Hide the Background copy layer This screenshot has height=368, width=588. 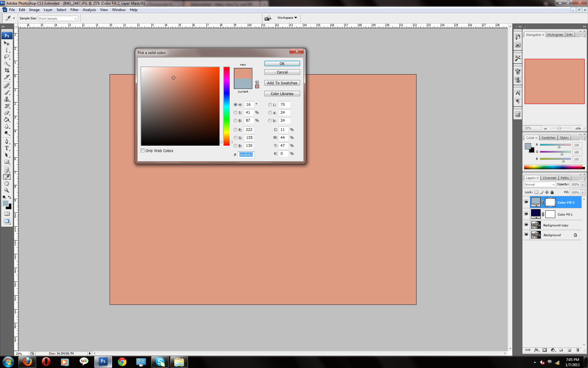coord(526,225)
